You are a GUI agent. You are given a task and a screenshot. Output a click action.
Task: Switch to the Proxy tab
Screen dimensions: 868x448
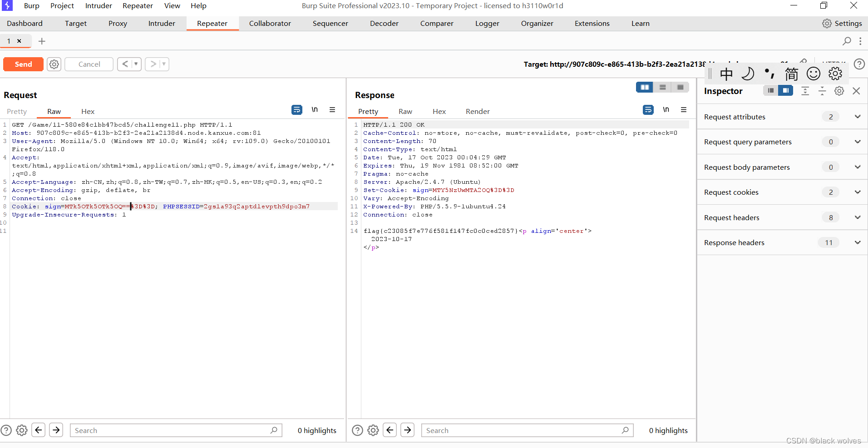pos(118,24)
